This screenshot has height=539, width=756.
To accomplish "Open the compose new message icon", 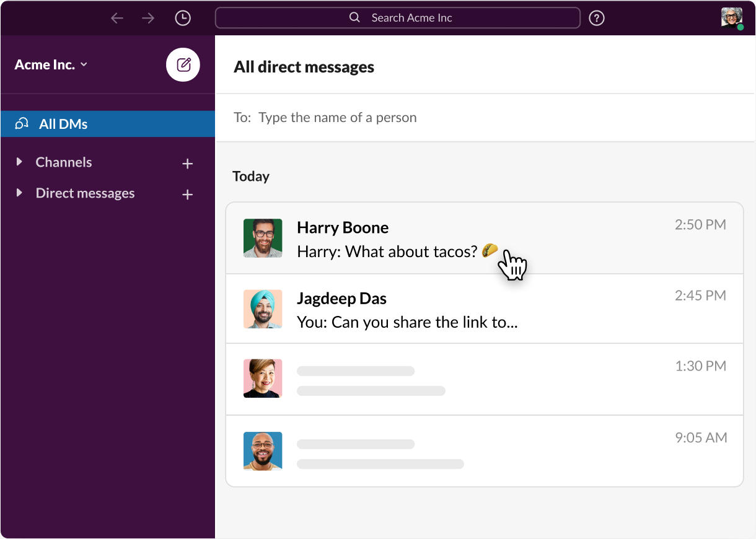I will [183, 64].
